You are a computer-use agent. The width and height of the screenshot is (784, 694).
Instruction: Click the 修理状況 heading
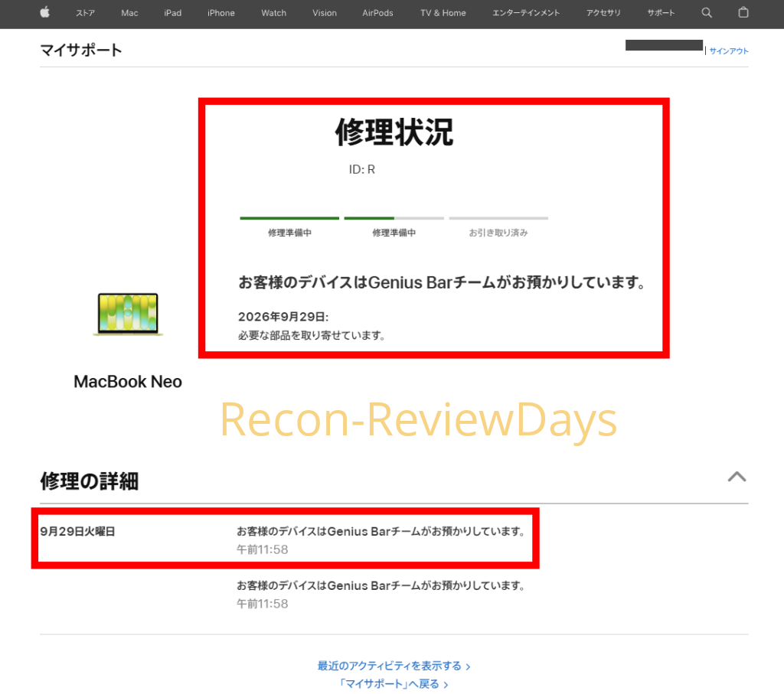coord(394,132)
